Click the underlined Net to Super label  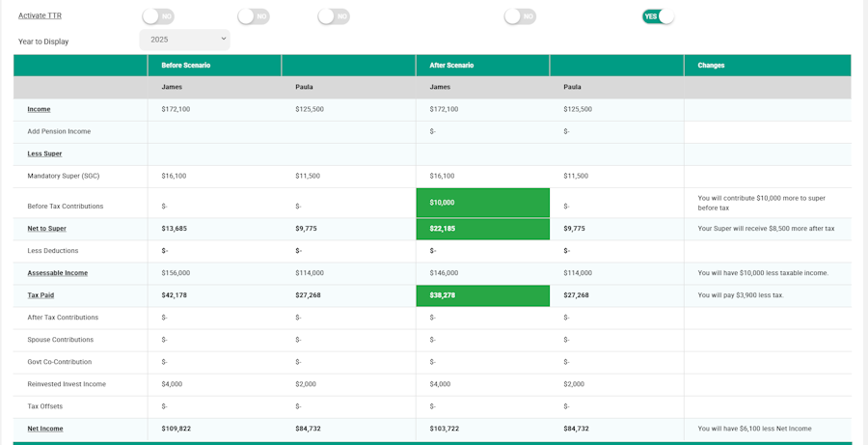[47, 229]
